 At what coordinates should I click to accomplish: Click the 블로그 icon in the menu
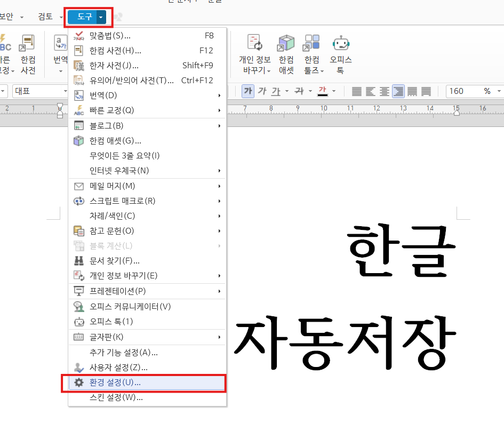[79, 126]
